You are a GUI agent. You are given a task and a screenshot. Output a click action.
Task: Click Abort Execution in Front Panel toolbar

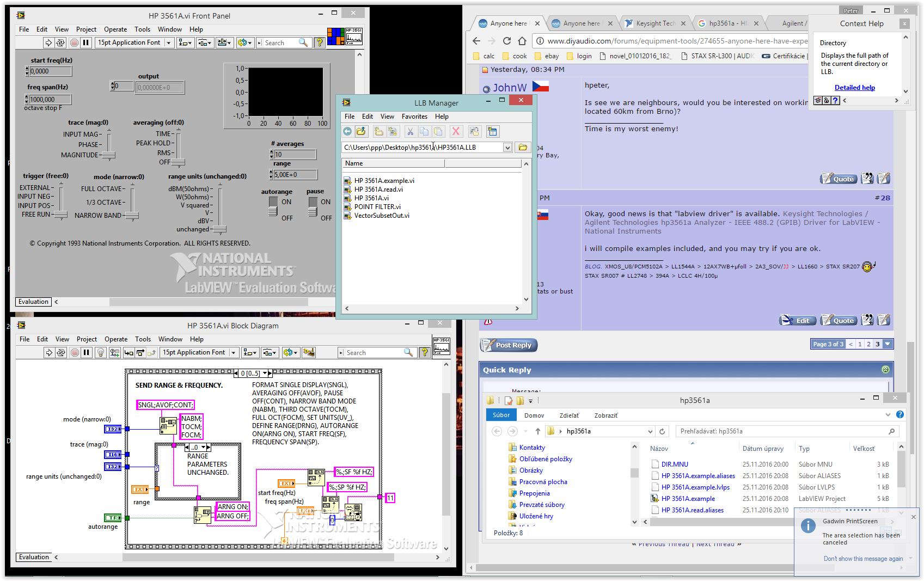coord(75,42)
